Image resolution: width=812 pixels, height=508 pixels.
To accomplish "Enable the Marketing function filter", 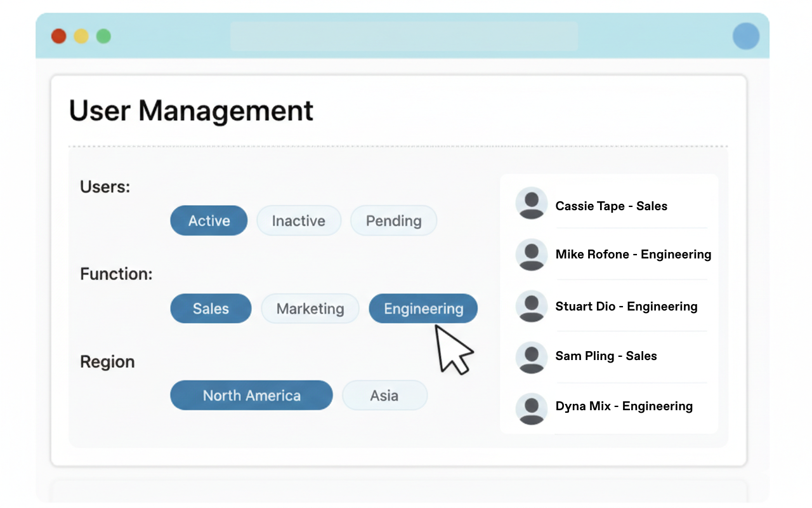I will (310, 309).
